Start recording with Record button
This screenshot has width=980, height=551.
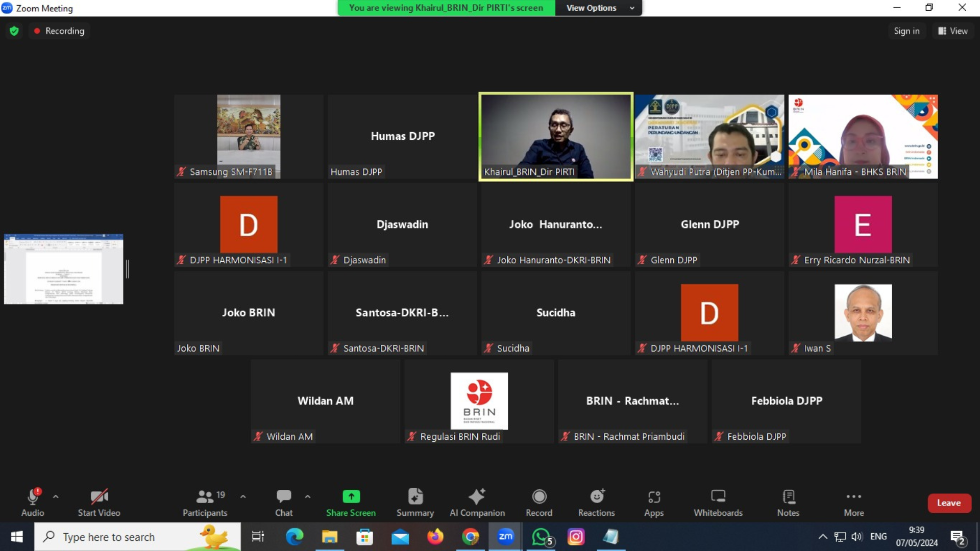(x=539, y=503)
